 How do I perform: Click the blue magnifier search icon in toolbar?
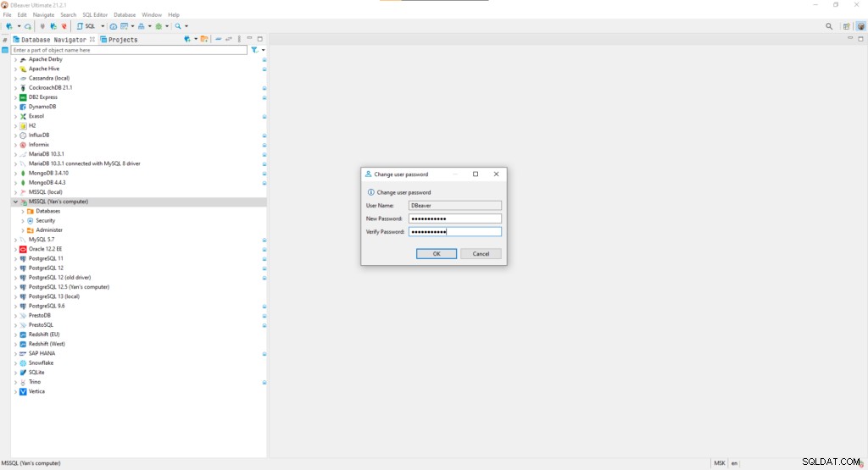coord(178,26)
